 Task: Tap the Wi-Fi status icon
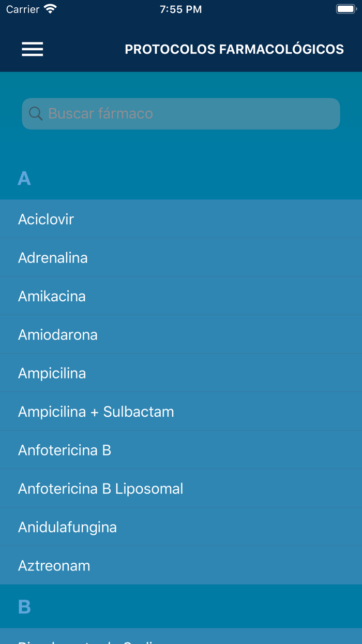tap(50, 9)
